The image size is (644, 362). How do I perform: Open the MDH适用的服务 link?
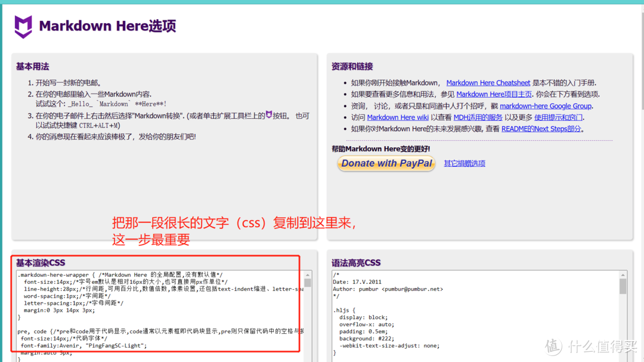478,117
